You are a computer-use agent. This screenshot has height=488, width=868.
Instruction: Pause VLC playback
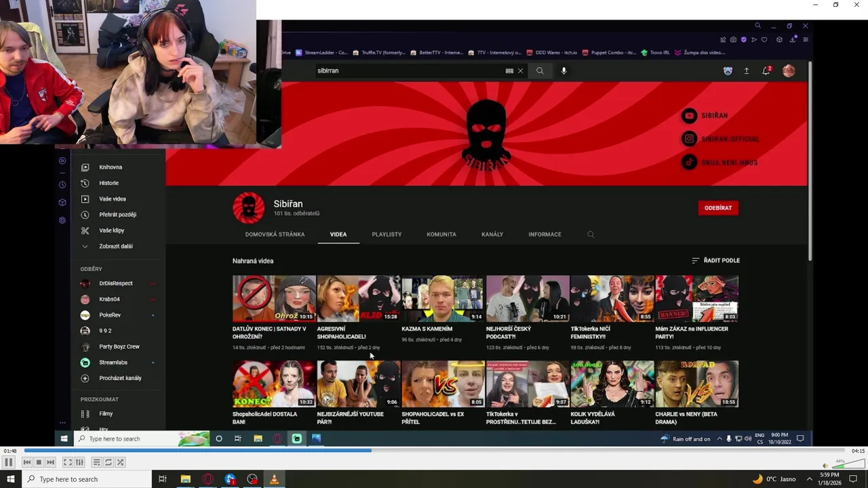coord(8,462)
